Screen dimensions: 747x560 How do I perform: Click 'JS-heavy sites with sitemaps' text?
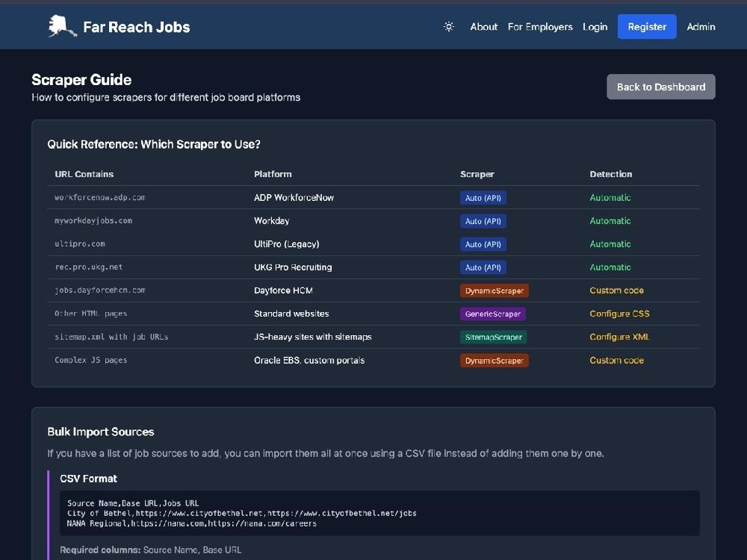tap(312, 337)
